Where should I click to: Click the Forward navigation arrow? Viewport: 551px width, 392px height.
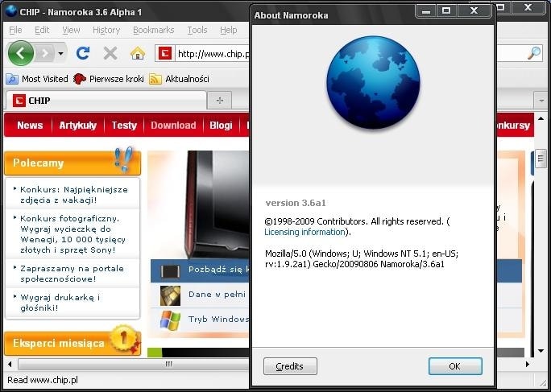(x=45, y=53)
